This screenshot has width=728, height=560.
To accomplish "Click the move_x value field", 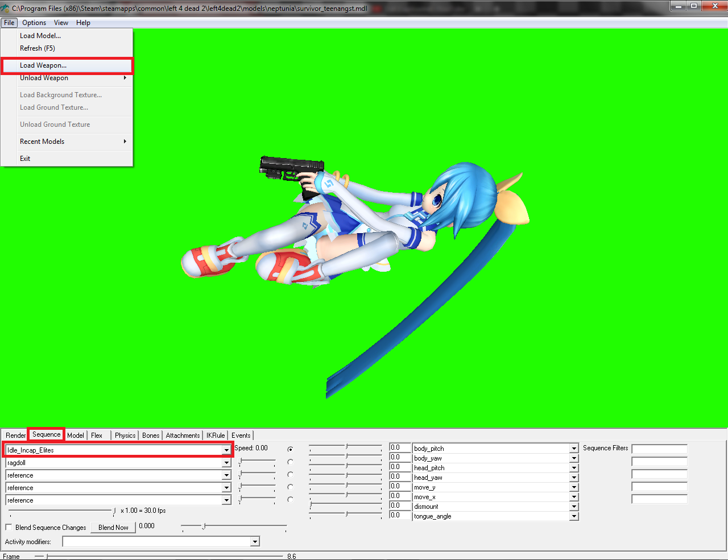I will (400, 496).
